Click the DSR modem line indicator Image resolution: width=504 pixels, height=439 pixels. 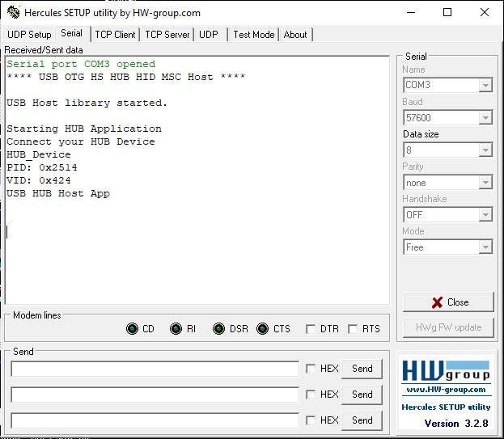point(219,328)
